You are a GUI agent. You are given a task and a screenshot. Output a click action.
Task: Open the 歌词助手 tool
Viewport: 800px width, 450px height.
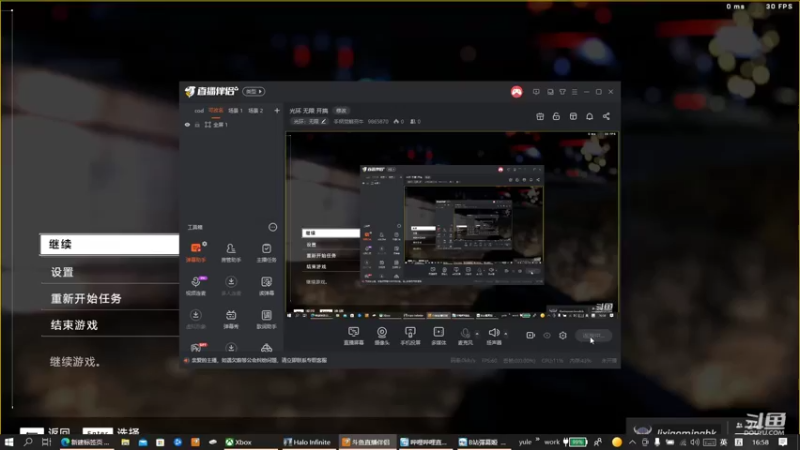(266, 318)
